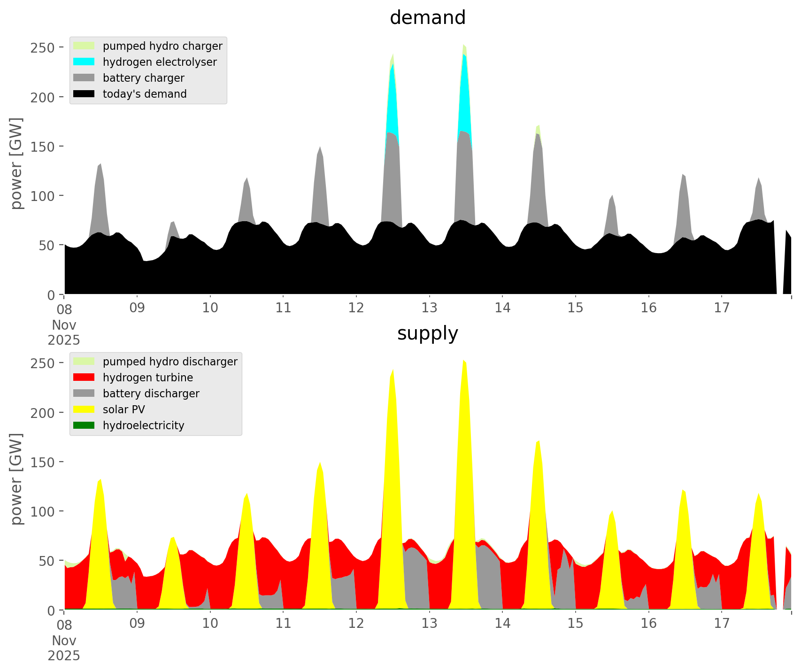Select the cyan hydrogen electrolyser legend swatch
The height and width of the screenshot is (672, 801).
tap(84, 62)
